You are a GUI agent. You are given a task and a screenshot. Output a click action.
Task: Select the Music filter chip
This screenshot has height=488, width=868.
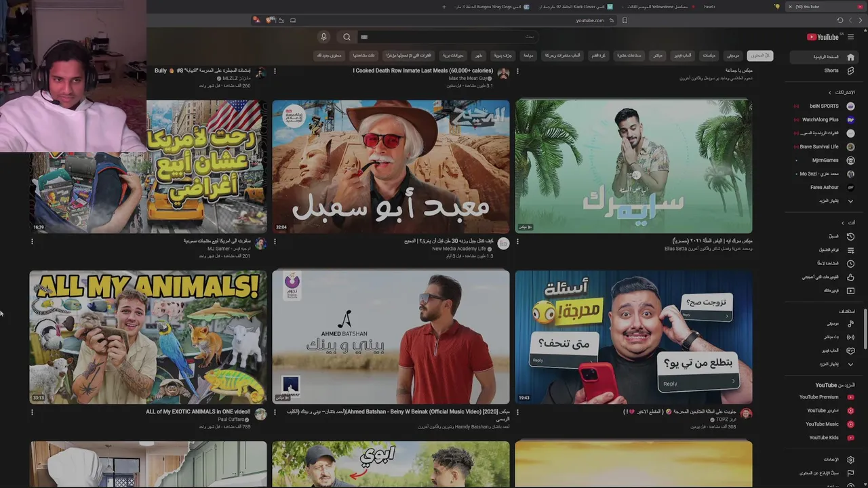pyautogui.click(x=733, y=56)
